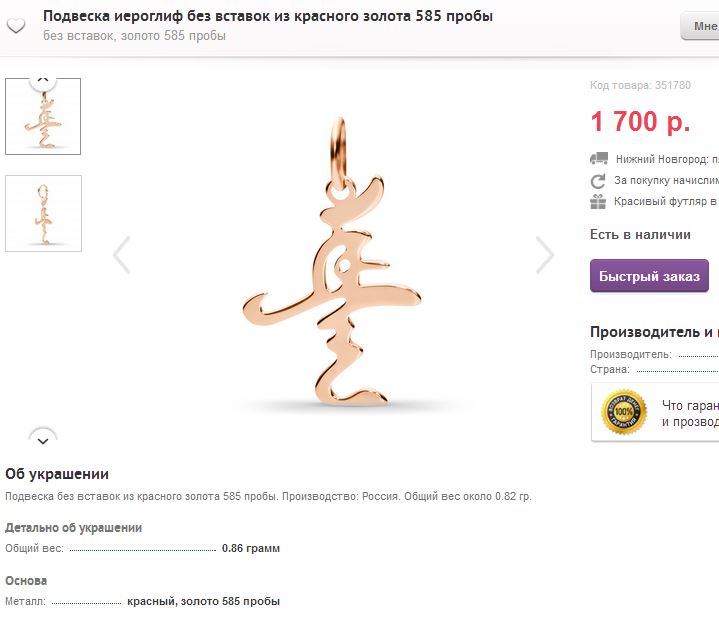Click the heart favorites icon
This screenshot has height=617, width=719.
coord(15,26)
